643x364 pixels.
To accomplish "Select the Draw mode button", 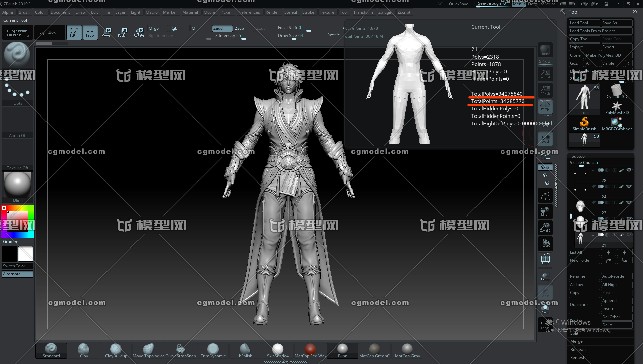I will coord(90,32).
